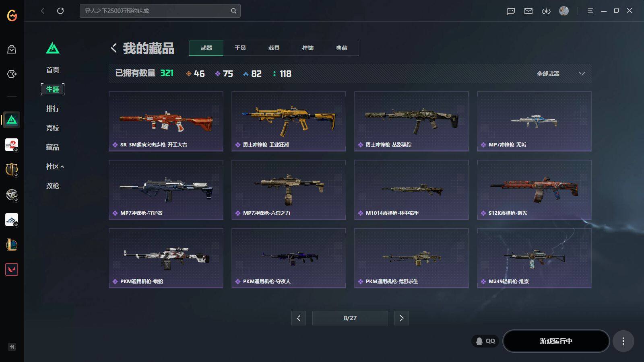
Task: Open the download manager icon
Action: click(x=546, y=11)
